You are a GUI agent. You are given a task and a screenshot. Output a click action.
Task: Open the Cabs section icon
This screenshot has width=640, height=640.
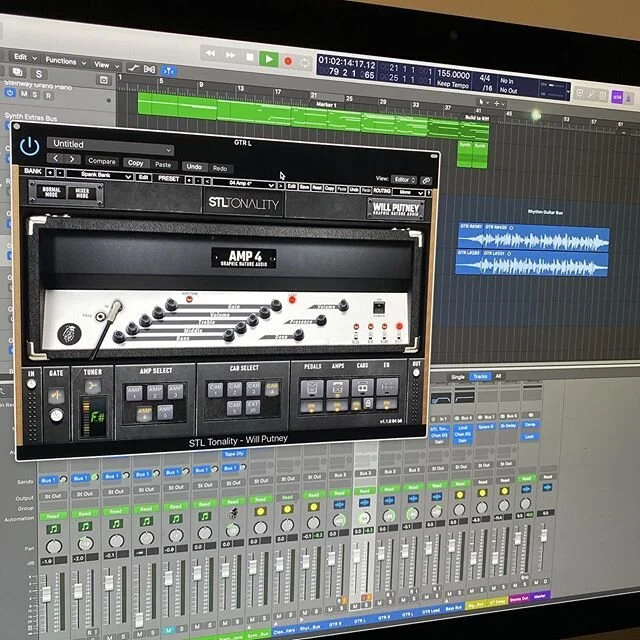(362, 387)
